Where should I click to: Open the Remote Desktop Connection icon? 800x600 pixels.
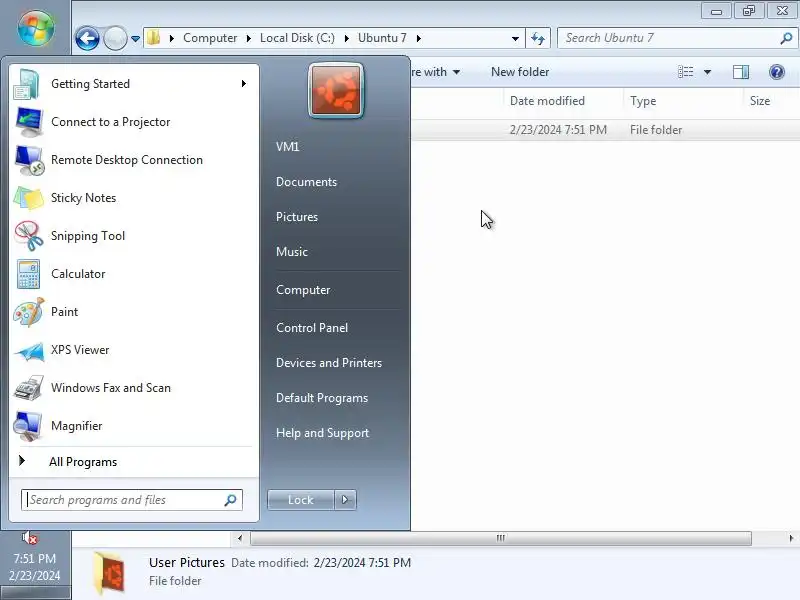[x=29, y=160]
